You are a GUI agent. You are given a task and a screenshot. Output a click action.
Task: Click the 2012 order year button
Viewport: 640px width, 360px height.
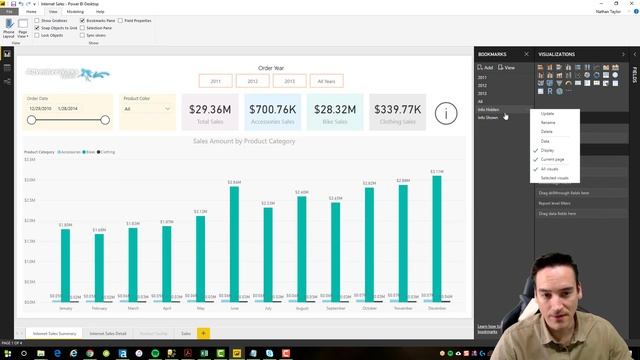click(x=253, y=81)
